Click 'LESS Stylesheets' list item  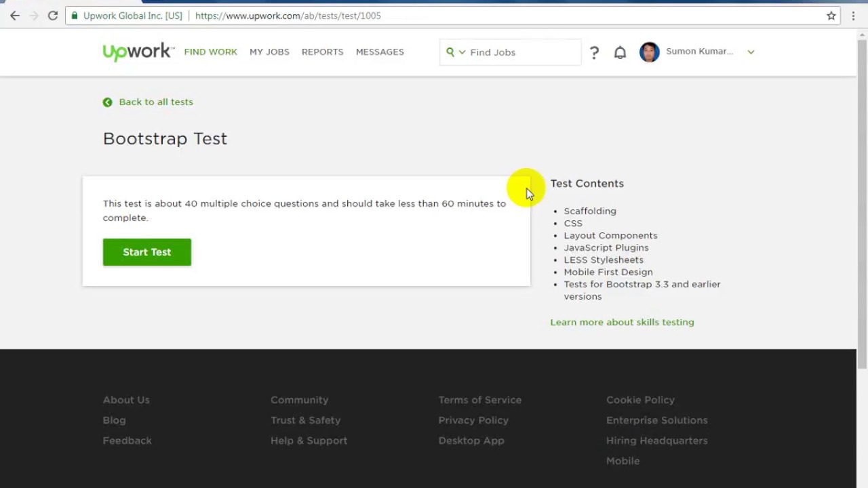604,260
